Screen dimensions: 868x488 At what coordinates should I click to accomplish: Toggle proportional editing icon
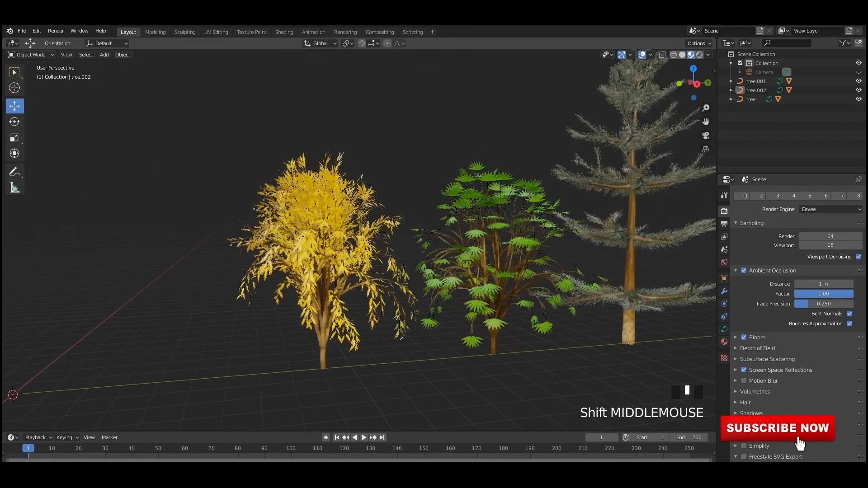(387, 43)
